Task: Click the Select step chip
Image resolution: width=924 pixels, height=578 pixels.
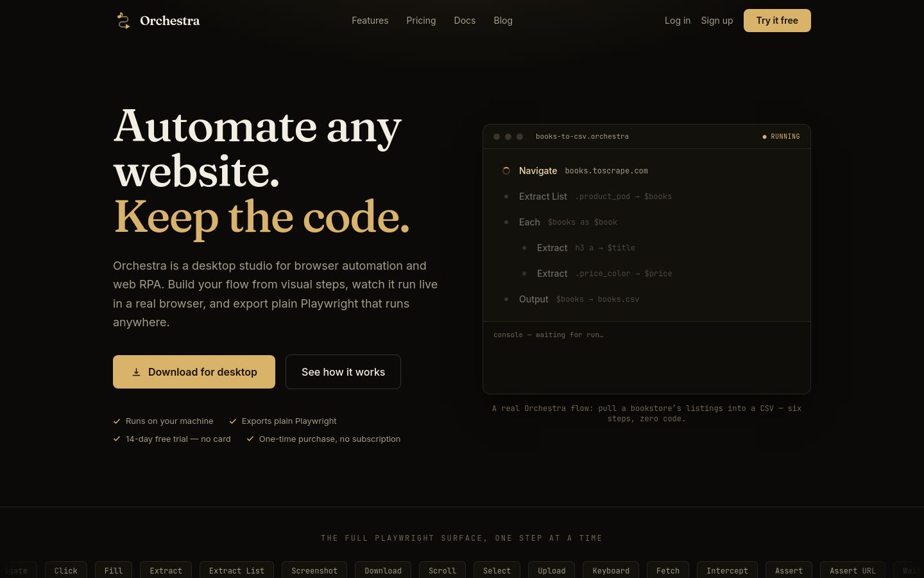Action: pos(497,570)
